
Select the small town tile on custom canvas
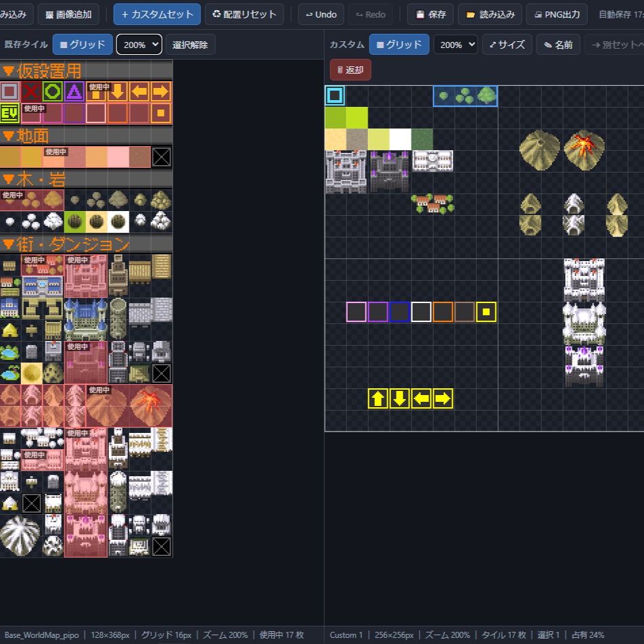[432, 204]
